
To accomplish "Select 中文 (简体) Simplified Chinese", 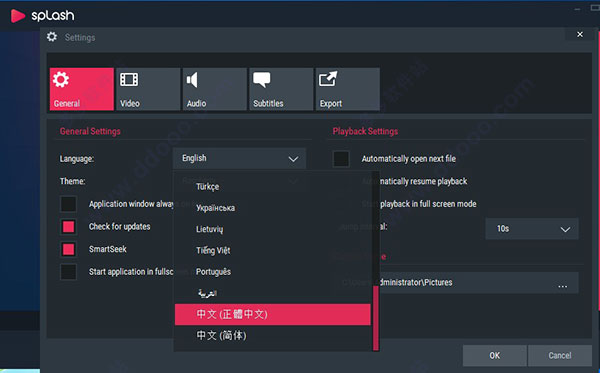I will [273, 336].
